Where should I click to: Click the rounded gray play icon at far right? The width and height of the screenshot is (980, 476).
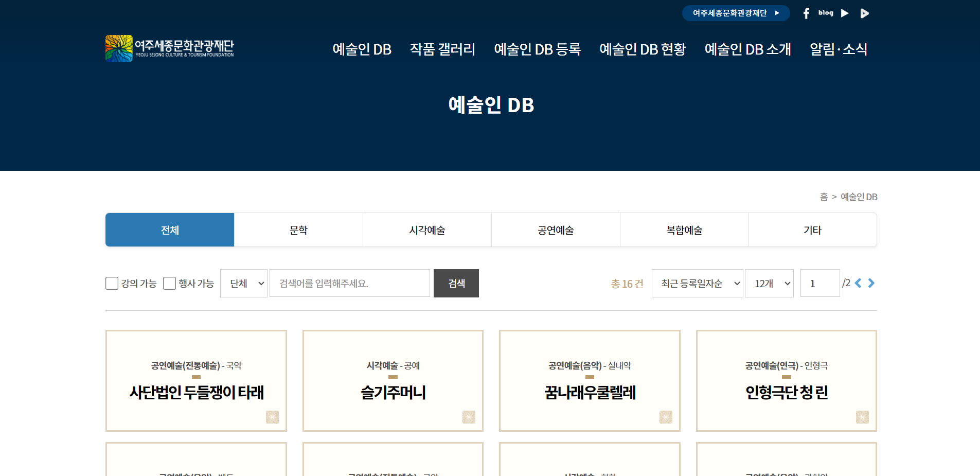click(864, 13)
